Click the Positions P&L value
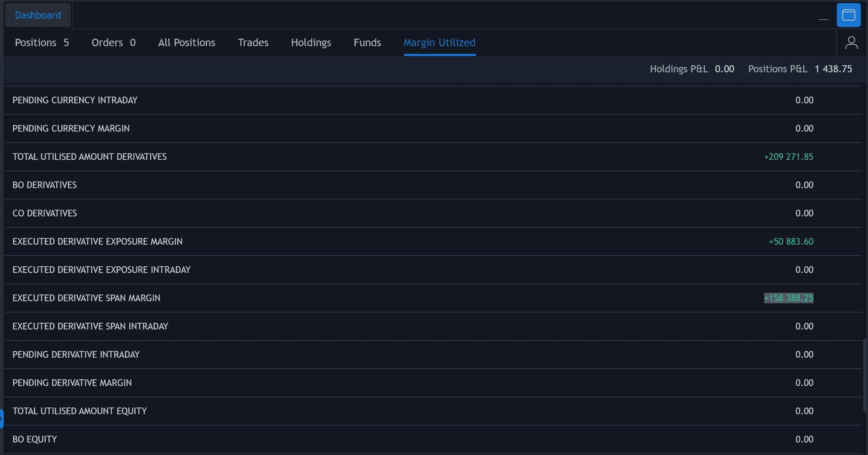Screen dimensions: 868x455 coord(833,69)
